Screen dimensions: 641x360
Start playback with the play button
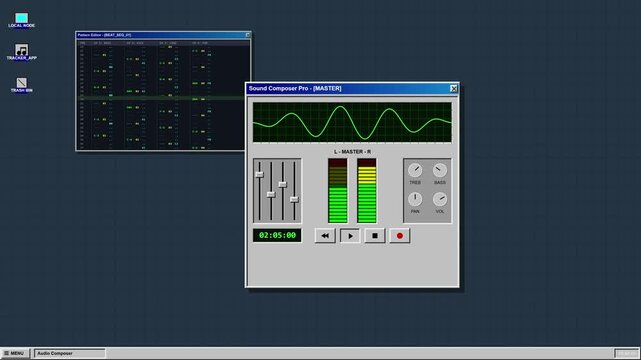pos(350,236)
